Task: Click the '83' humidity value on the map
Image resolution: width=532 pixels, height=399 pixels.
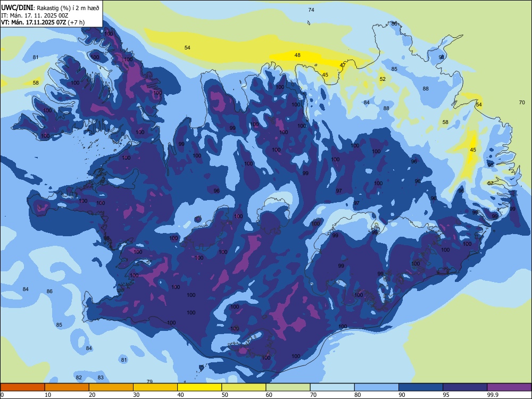Action: (x=101, y=378)
